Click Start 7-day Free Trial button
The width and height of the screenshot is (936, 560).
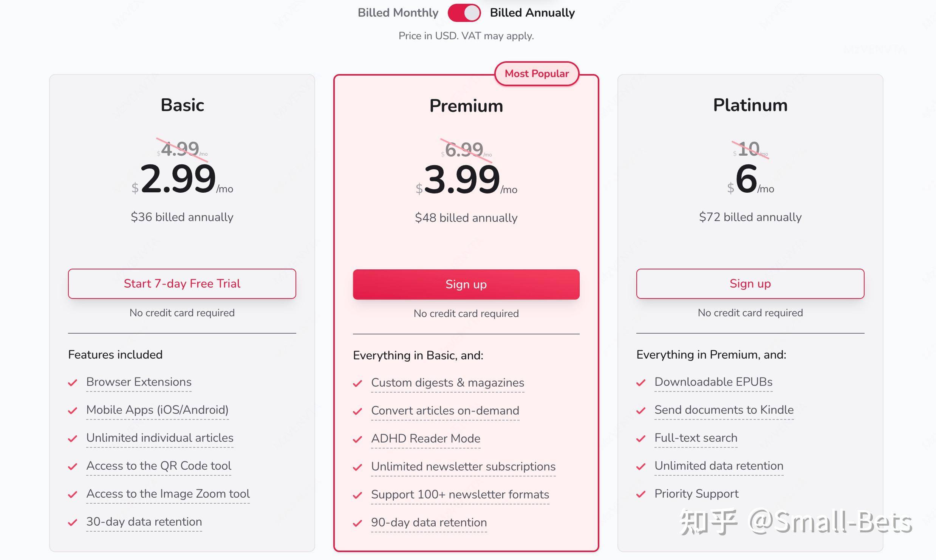(x=182, y=284)
